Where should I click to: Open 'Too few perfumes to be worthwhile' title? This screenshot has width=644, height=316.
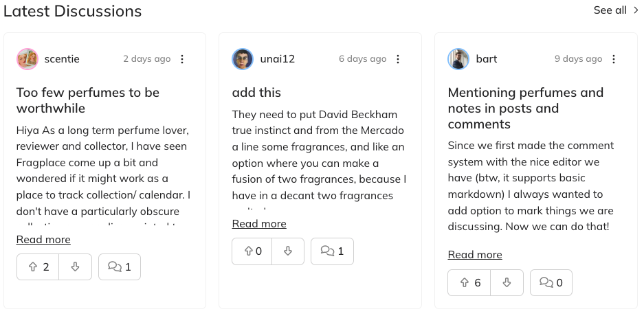point(88,100)
